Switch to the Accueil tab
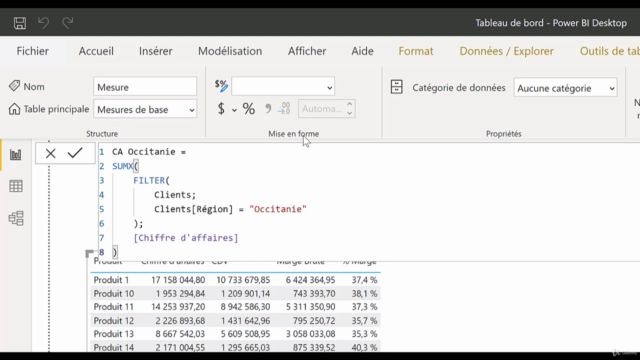 (x=96, y=51)
